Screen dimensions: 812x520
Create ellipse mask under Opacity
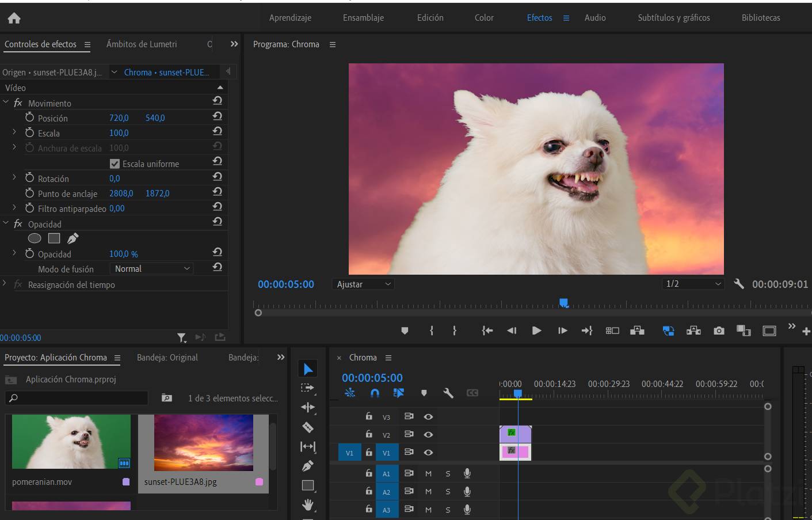(x=35, y=238)
